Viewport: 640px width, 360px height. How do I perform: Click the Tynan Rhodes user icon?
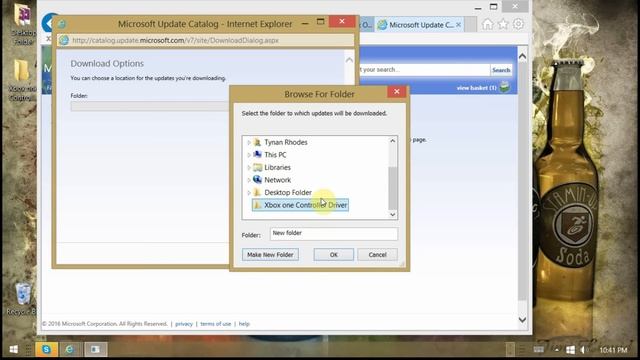pyautogui.click(x=257, y=142)
